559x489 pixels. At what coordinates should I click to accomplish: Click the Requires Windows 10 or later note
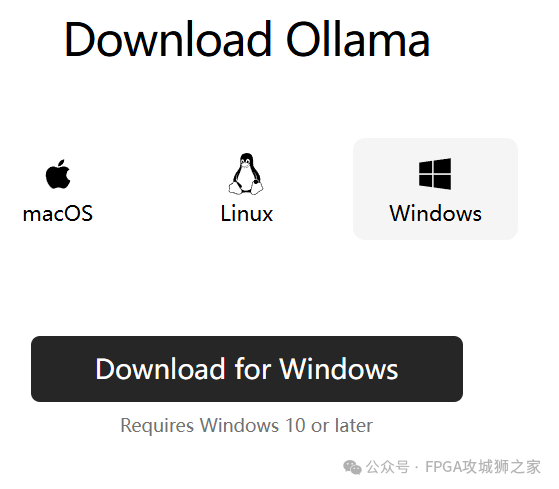(247, 426)
